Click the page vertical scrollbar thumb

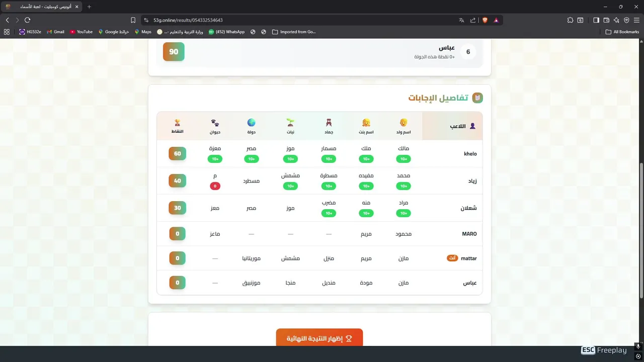641,230
